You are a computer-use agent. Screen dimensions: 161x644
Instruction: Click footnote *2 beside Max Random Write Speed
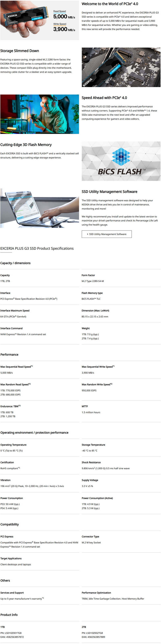(111, 384)
